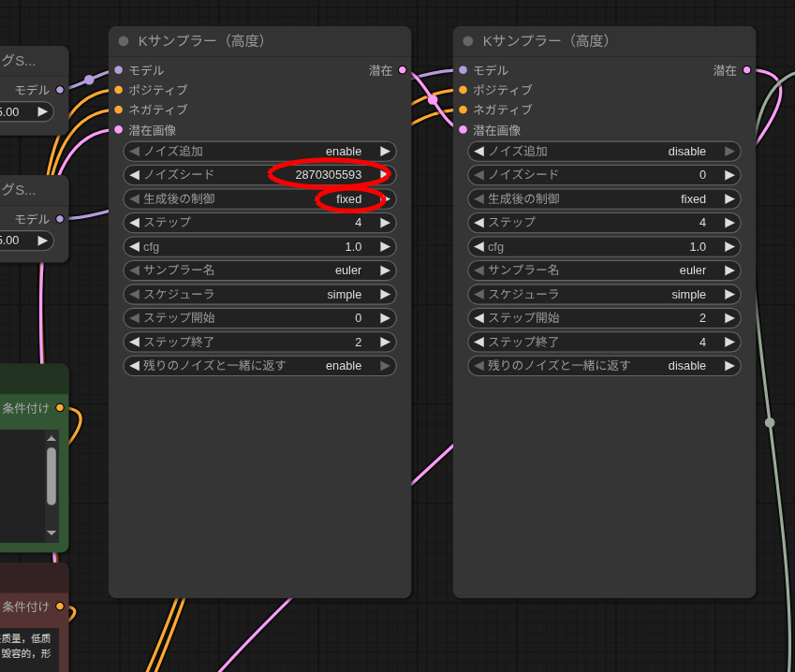Click the left node's モデル input port
The image size is (795, 672).
[119, 70]
